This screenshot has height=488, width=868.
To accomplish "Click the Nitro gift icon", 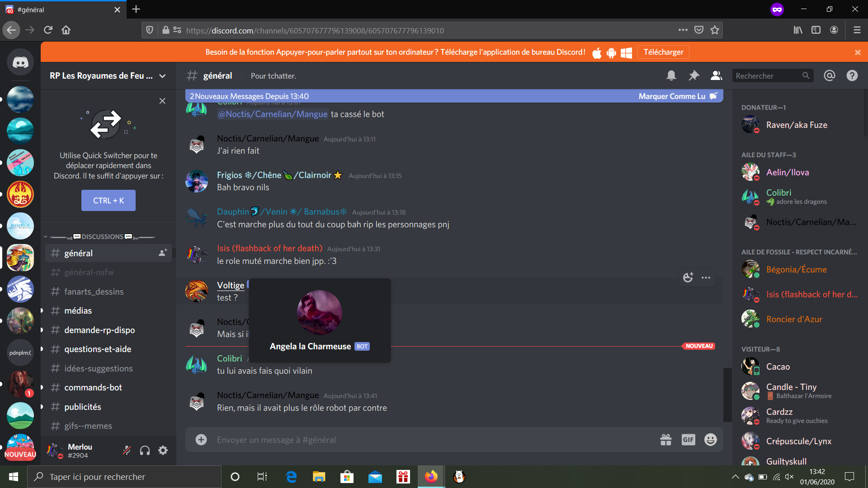I will (665, 440).
